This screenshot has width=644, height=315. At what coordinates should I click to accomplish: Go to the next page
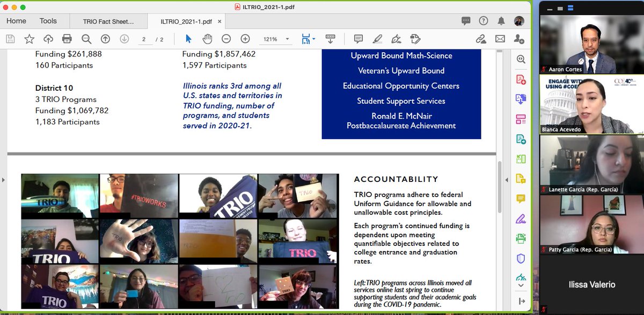(x=124, y=39)
